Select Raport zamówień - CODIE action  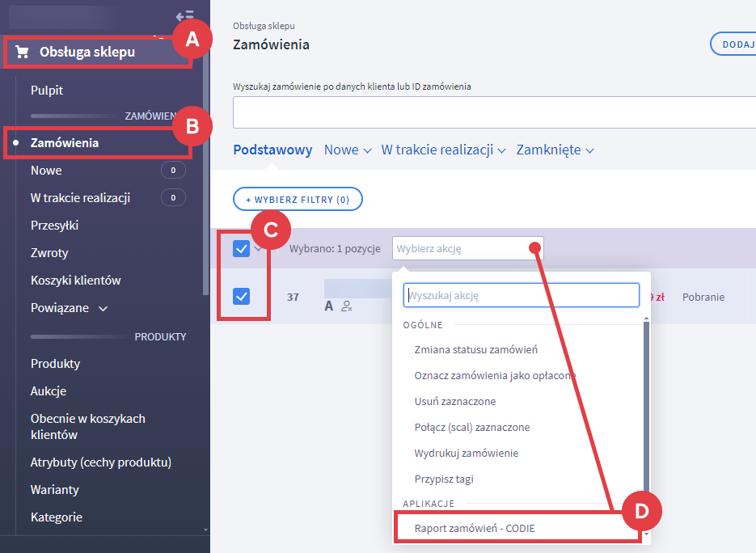pos(475,529)
